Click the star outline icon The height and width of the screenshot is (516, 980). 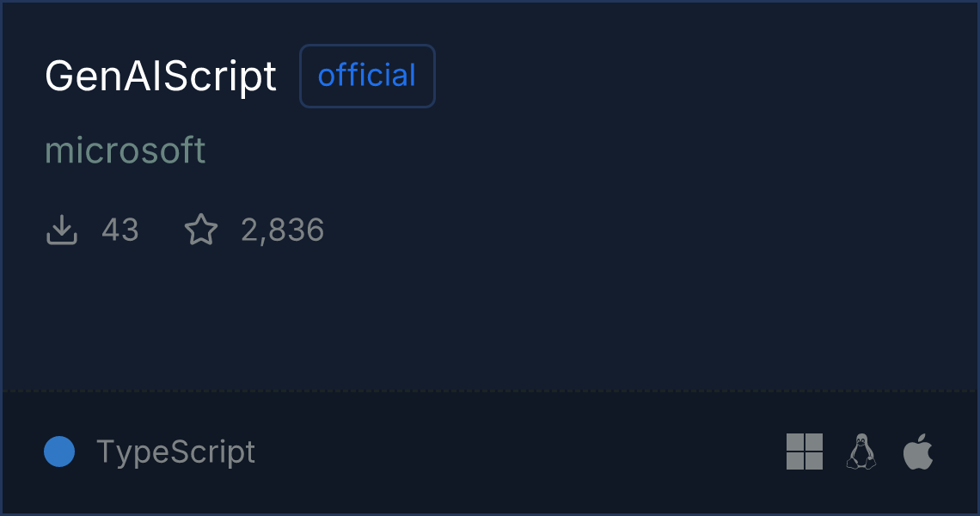point(201,230)
